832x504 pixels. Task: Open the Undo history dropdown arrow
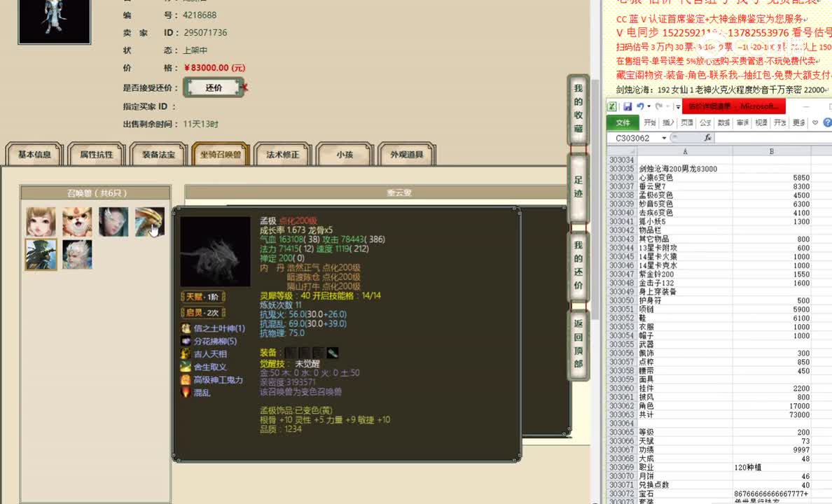coord(649,106)
